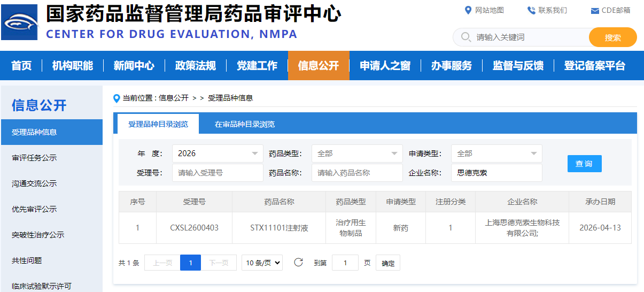This screenshot has width=644, height=292.
Task: Open the 申请类型 dropdown
Action: click(x=496, y=153)
